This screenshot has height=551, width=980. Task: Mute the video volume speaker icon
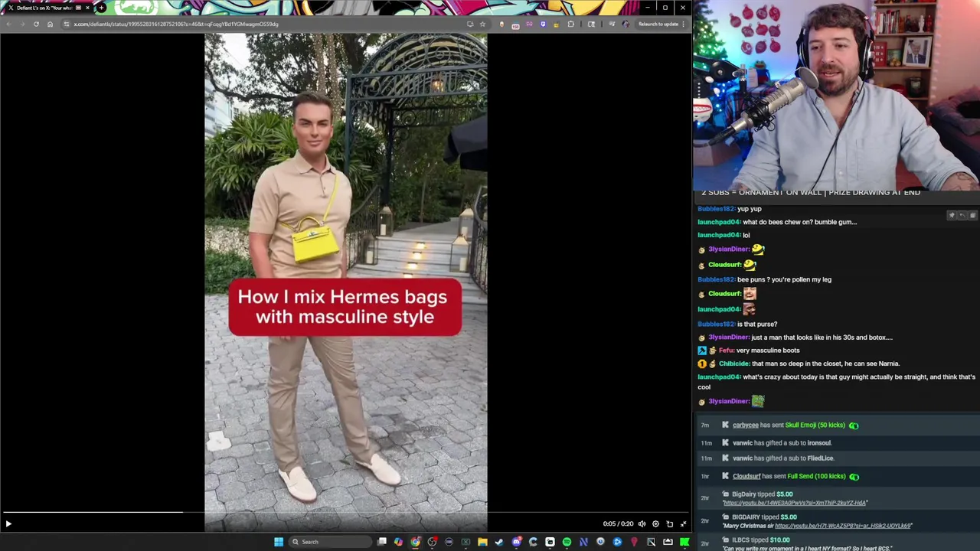[642, 524]
